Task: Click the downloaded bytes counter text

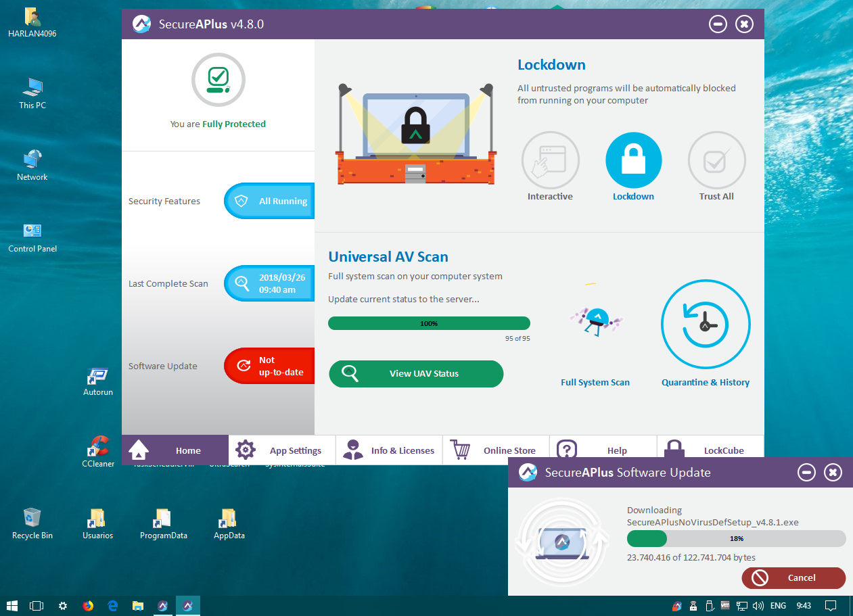Action: pos(691,558)
